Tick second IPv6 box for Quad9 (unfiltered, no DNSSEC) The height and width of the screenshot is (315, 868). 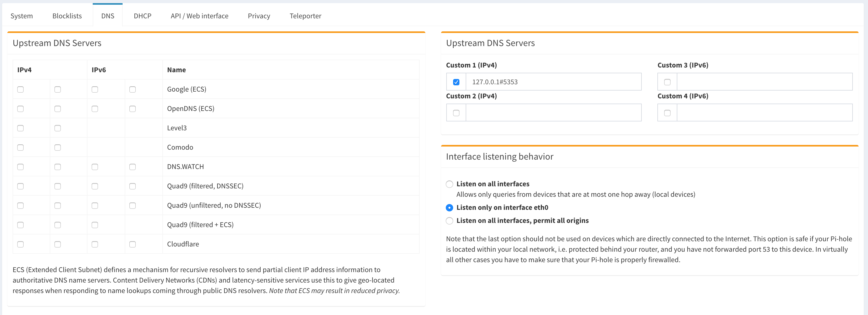click(x=133, y=206)
